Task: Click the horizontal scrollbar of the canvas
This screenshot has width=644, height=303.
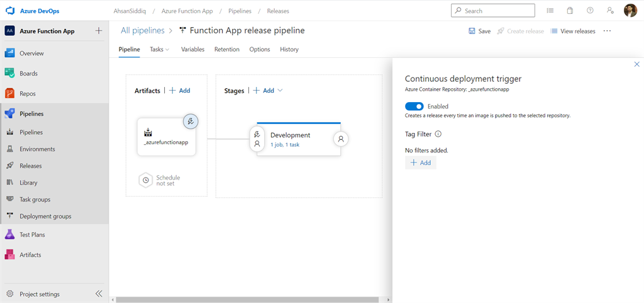Action: click(x=247, y=300)
